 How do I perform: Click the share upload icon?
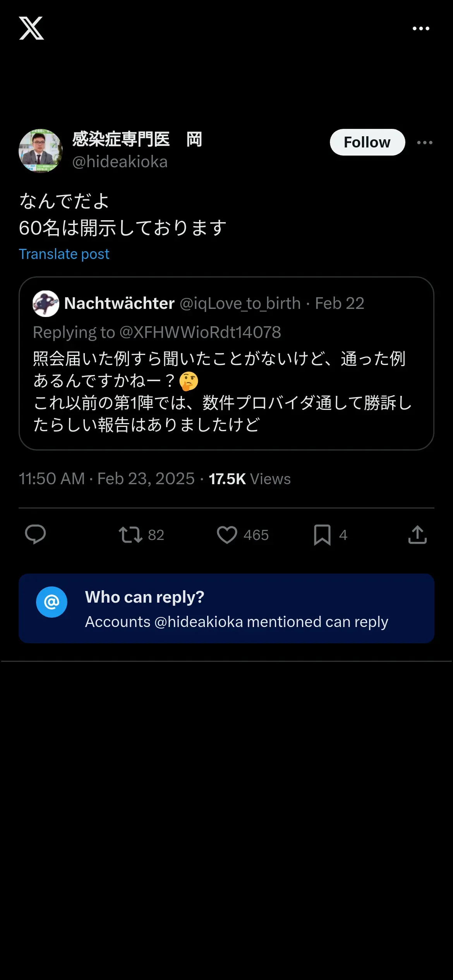(x=417, y=535)
